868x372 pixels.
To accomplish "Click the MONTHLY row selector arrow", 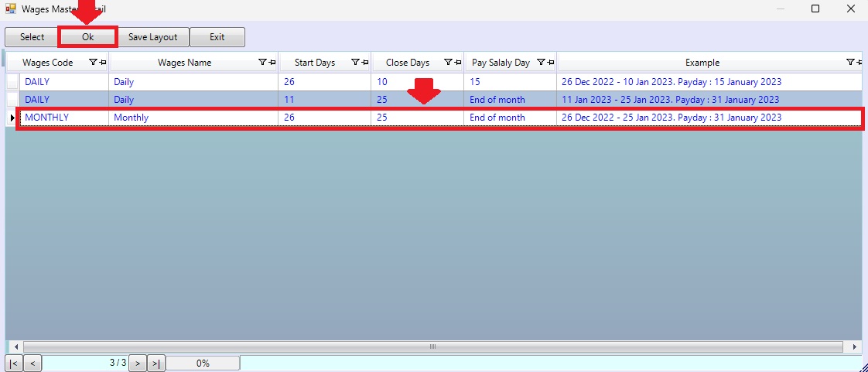I will tap(12, 118).
